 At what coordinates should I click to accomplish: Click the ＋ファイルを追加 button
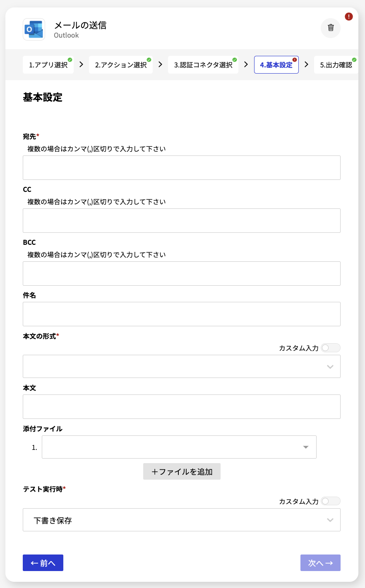click(182, 471)
